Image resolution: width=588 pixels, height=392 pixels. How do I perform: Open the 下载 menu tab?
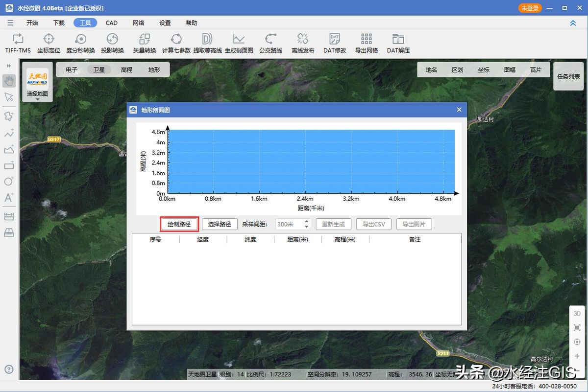(59, 23)
